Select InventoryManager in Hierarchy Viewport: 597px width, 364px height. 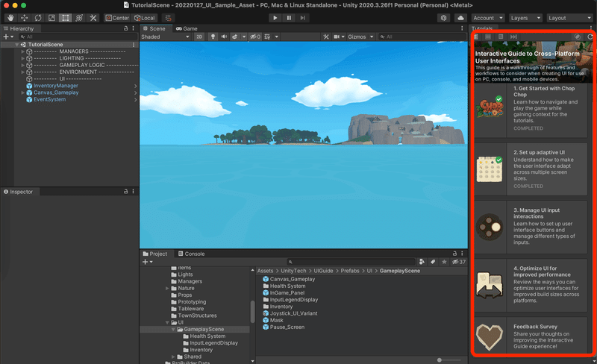pyautogui.click(x=55, y=86)
